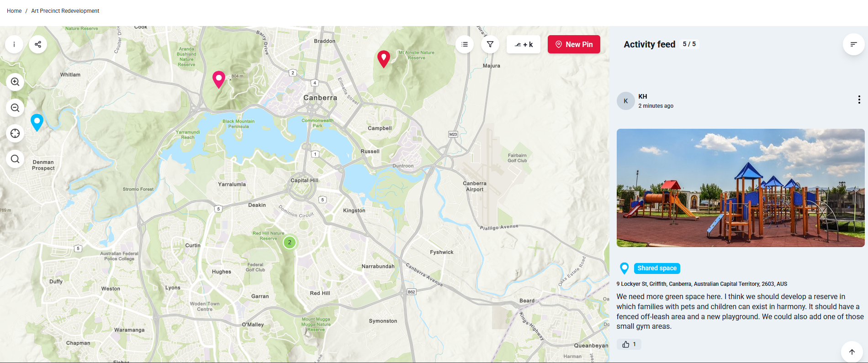
Task: Like the KH post with thumbs up
Action: click(x=629, y=344)
